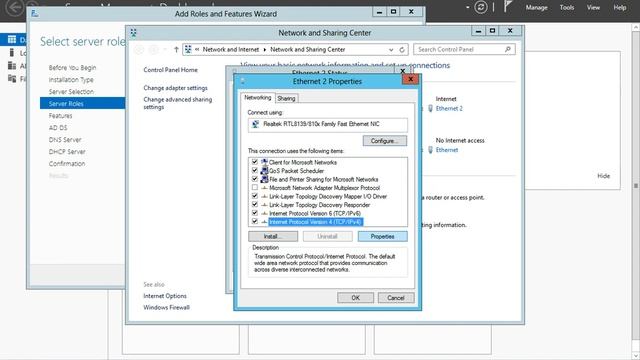Viewport: 640px width, 360px height.
Task: Open Control Panel Home link
Action: point(170,70)
